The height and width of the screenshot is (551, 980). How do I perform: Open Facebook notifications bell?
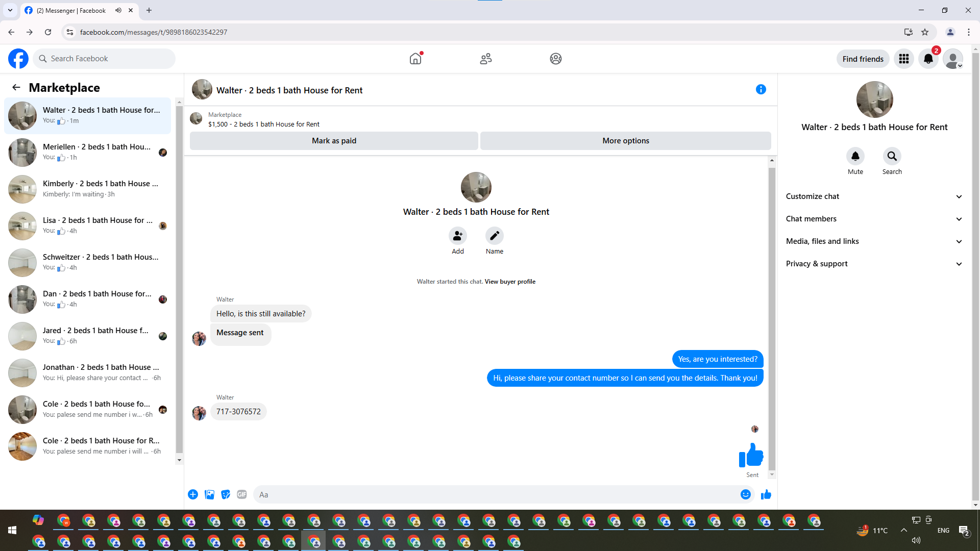pos(928,59)
